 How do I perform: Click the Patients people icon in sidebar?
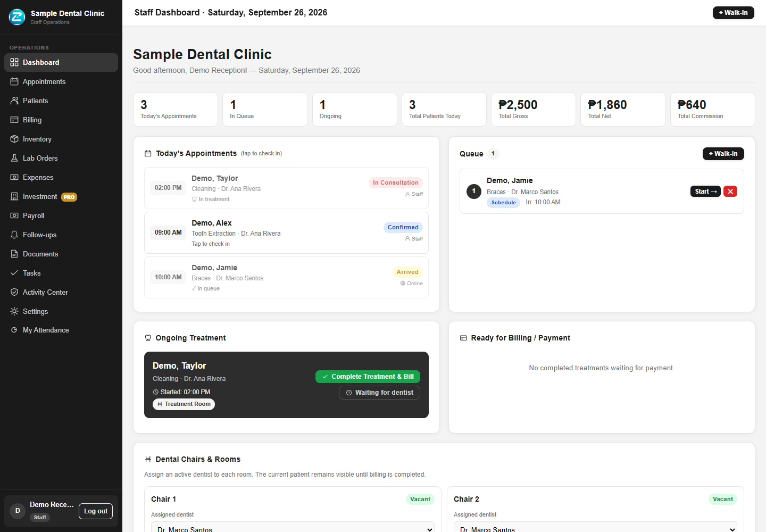pyautogui.click(x=14, y=101)
